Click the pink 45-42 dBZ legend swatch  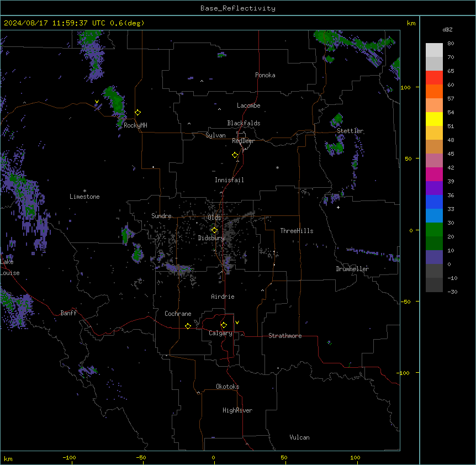click(x=434, y=161)
